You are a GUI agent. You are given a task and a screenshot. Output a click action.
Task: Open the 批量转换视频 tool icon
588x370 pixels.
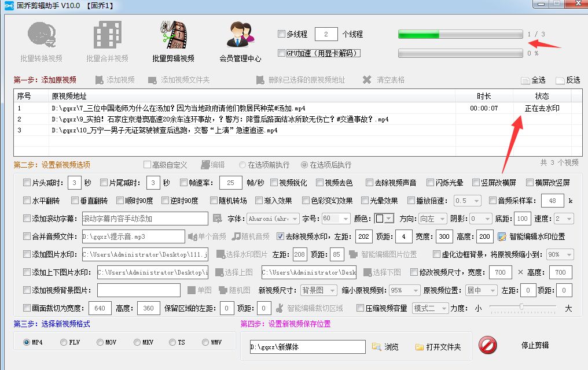pos(42,35)
